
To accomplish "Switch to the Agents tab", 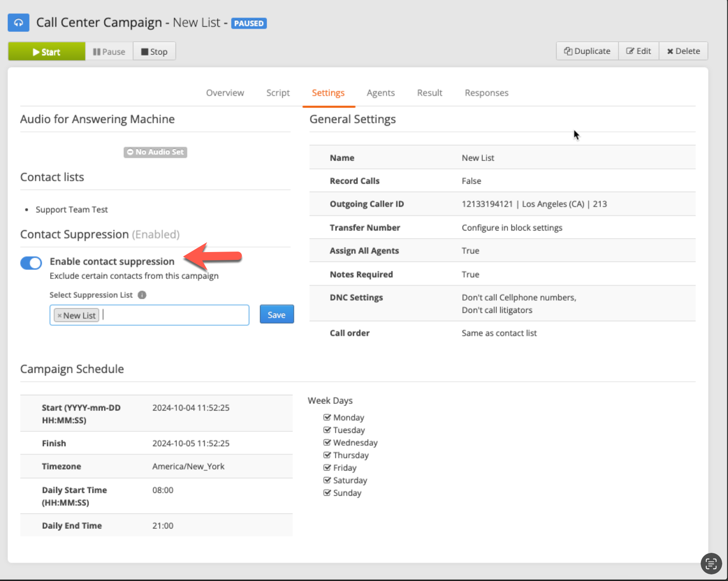I will 380,93.
